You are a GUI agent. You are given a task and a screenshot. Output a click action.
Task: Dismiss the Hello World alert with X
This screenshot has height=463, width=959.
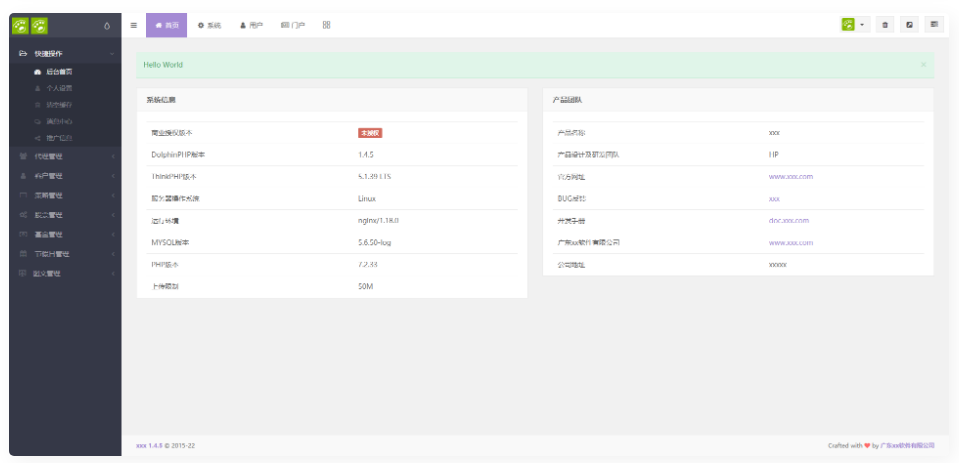tap(923, 65)
